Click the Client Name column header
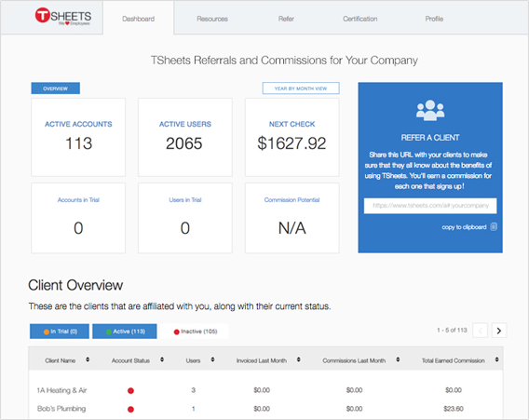529x420 pixels. point(60,360)
